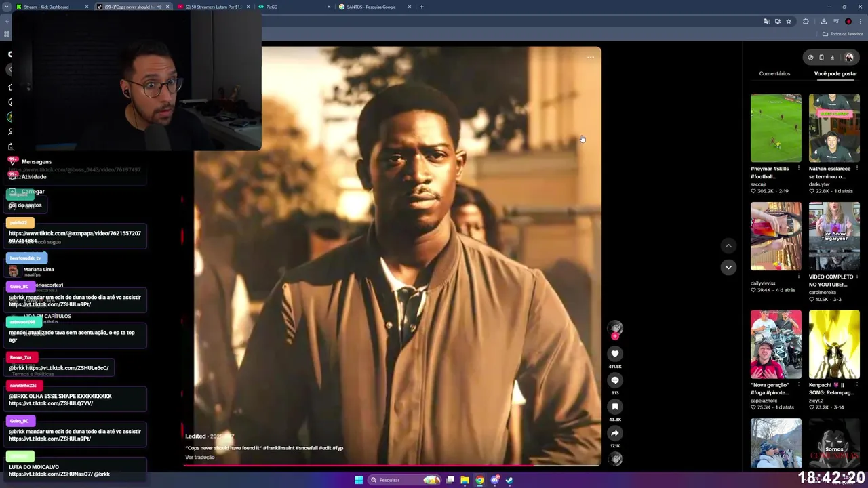Open the ZSHULQ7YV link in chat message
The image size is (868, 488).
click(x=51, y=403)
